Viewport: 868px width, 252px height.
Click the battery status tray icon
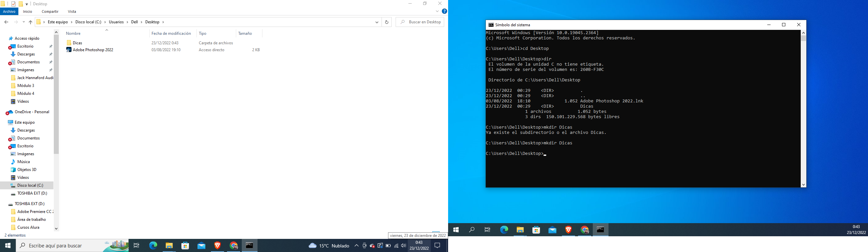pos(388,245)
